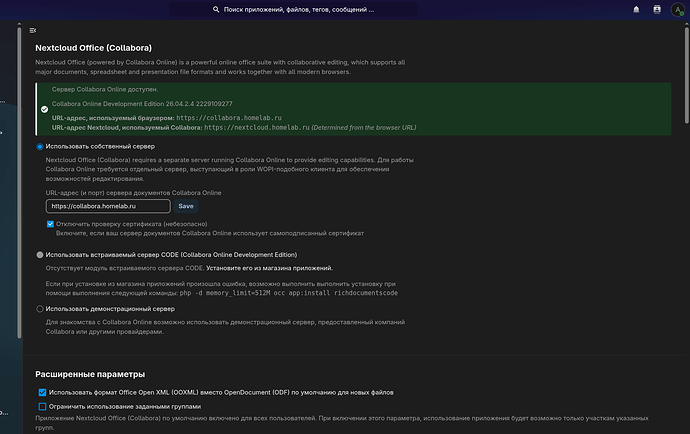Click the occ app:install richdocumentscode command text
The image size is (690, 434).
(289, 293)
